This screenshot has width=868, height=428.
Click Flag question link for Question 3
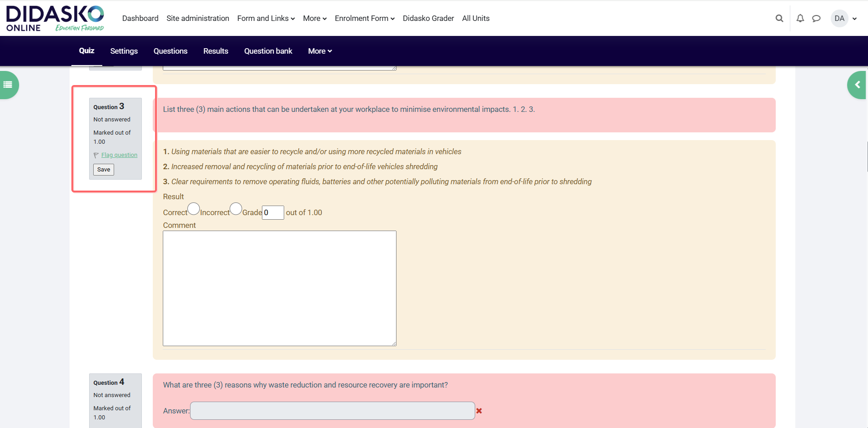click(119, 155)
